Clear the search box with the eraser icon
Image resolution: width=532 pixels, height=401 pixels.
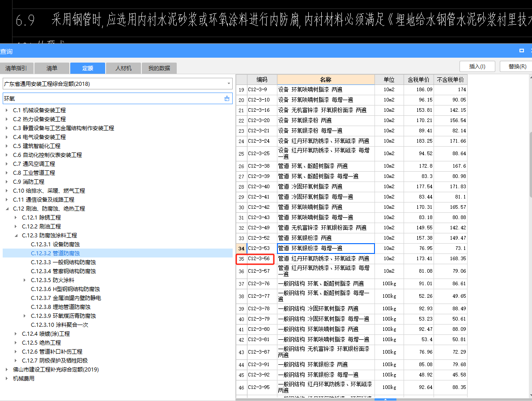click(x=227, y=99)
